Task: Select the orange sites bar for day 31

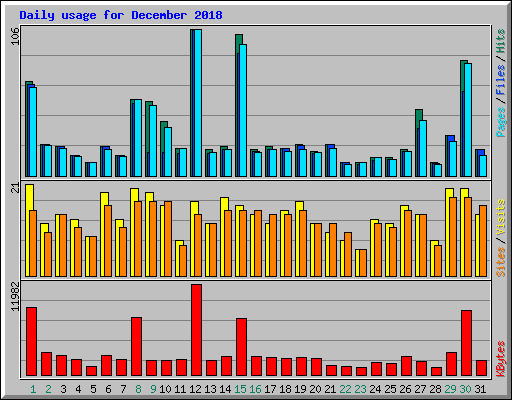Action: [483, 241]
